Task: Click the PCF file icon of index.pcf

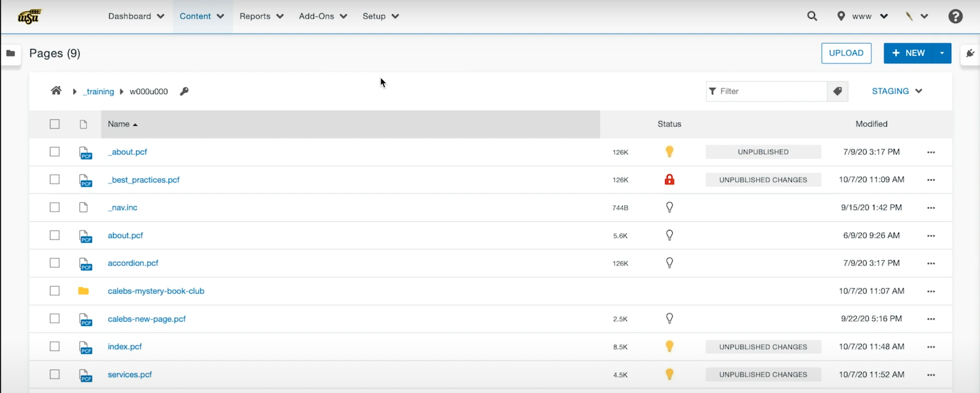Action: point(86,347)
